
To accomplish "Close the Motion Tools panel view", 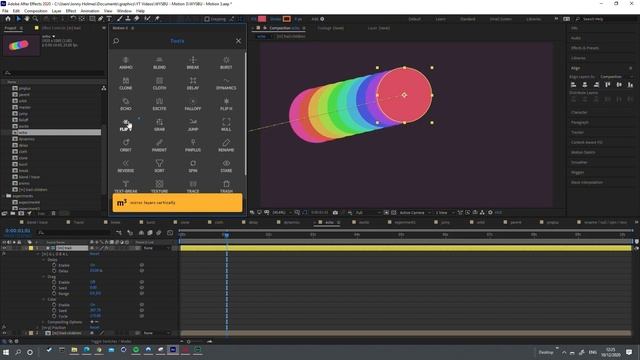I will [238, 41].
